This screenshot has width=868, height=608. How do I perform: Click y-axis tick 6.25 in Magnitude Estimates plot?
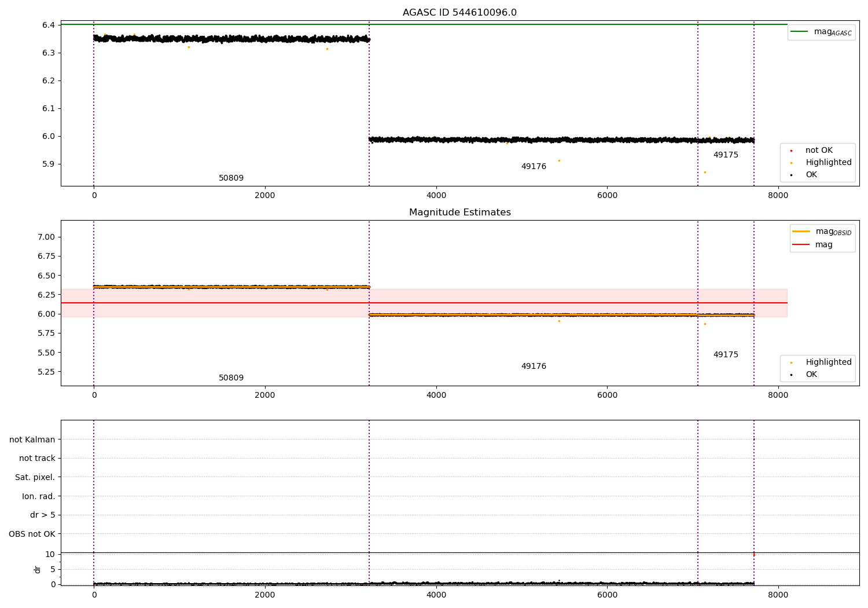[x=46, y=295]
